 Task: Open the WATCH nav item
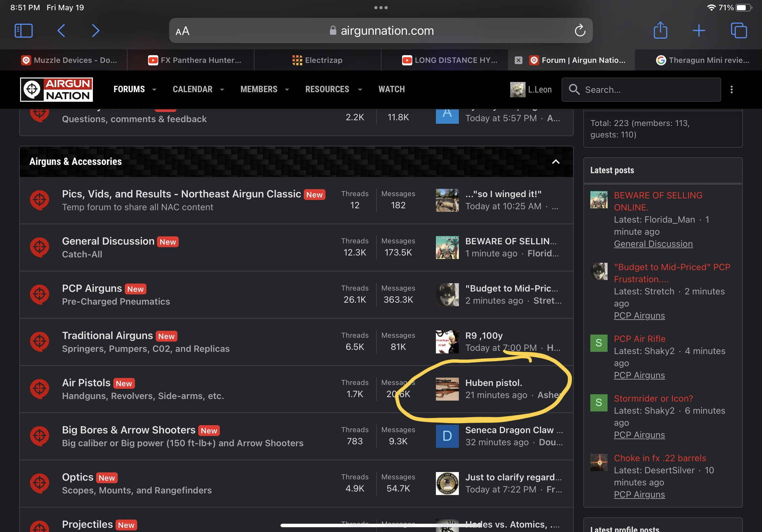click(x=392, y=89)
